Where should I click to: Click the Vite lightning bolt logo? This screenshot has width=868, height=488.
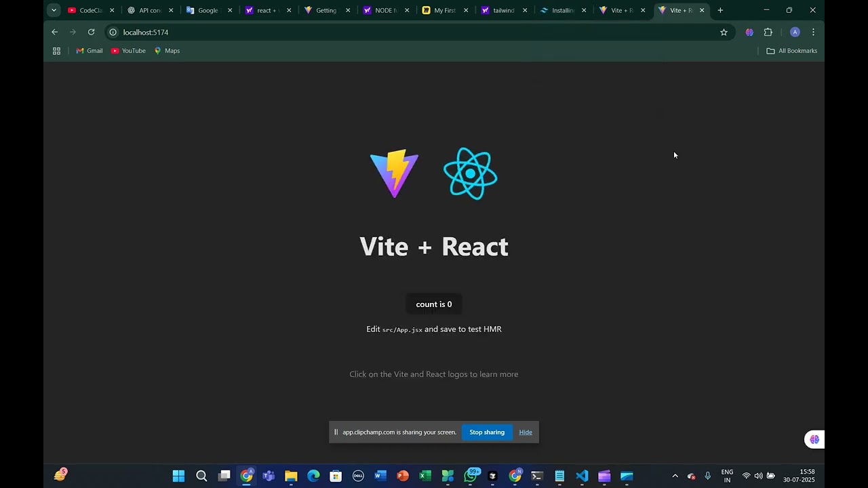(394, 174)
